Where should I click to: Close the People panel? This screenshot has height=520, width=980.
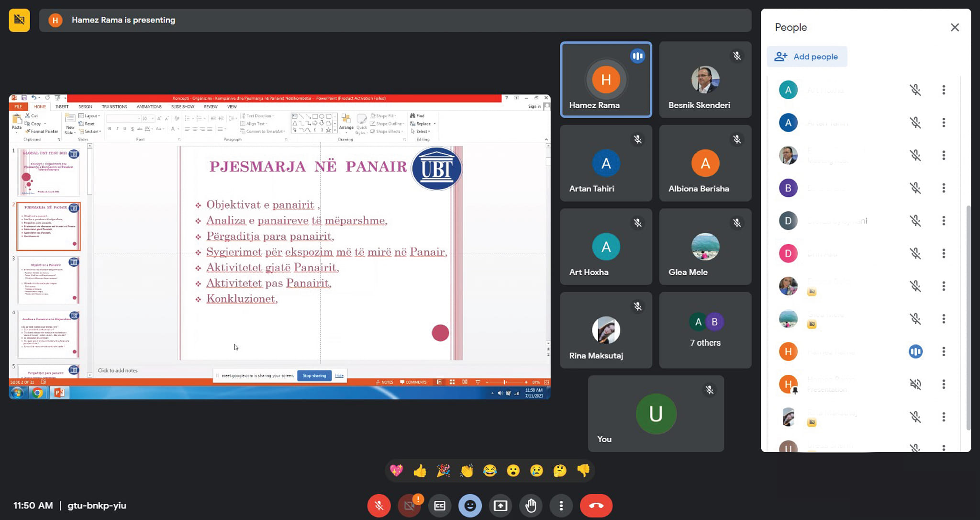pos(955,27)
